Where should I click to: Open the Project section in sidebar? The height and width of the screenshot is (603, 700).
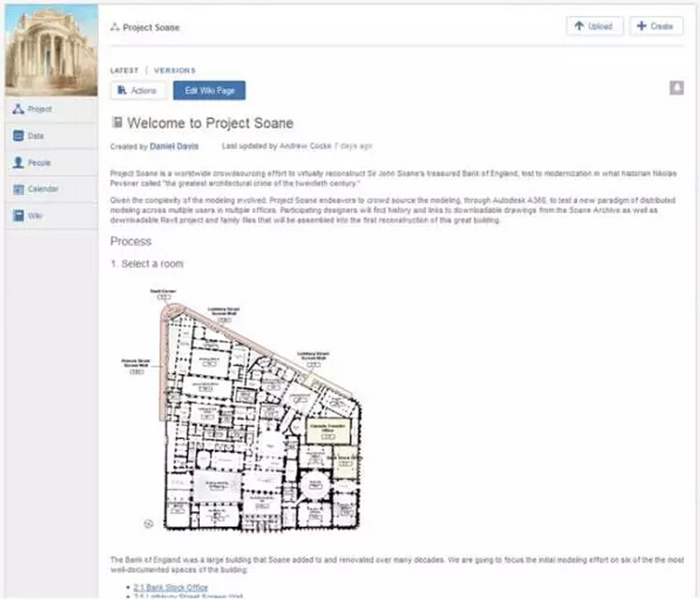[x=38, y=109]
